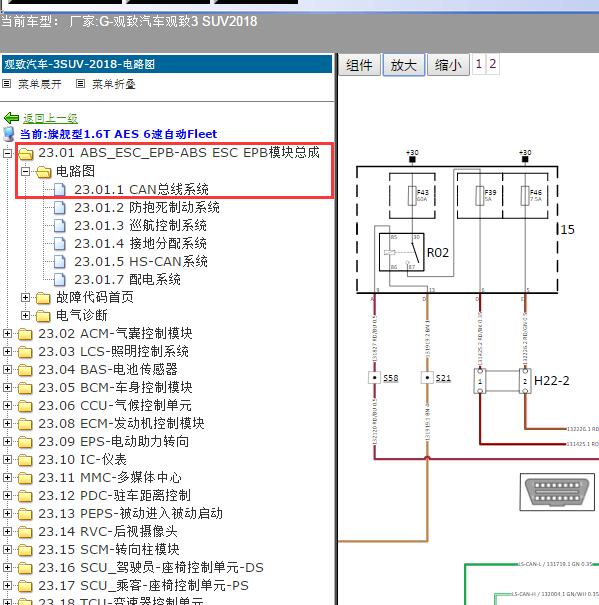The height and width of the screenshot is (605, 599).
Task: Click 菜单展开 to expand all menus
Action: click(x=39, y=84)
